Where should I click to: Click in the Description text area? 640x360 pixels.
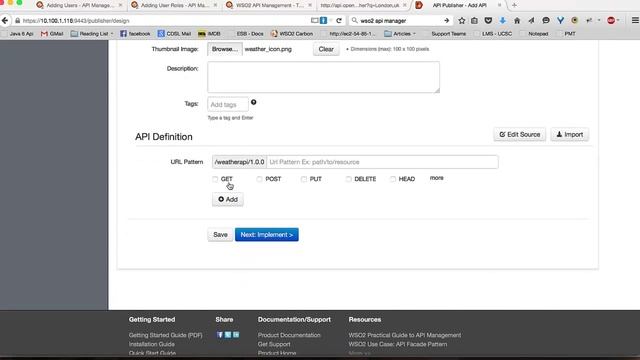point(323,77)
